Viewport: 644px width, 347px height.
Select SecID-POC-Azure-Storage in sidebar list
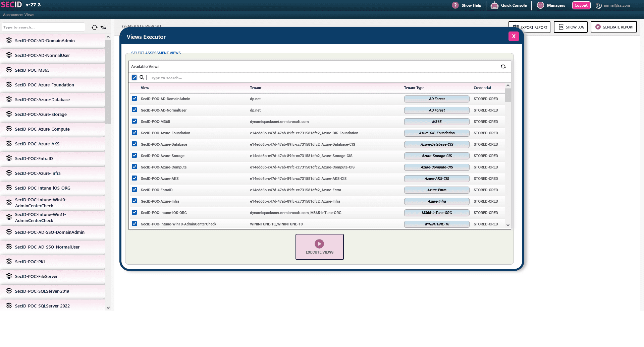(41, 115)
